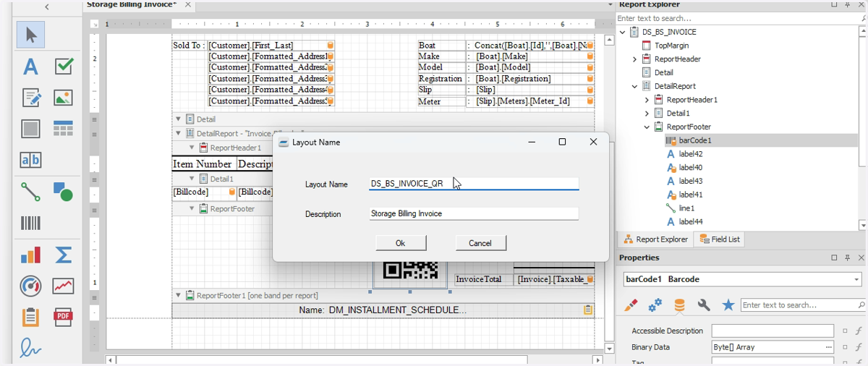Open Binary Data ellipsis editor button
Image resolution: width=868 pixels, height=366 pixels.
coord(828,347)
